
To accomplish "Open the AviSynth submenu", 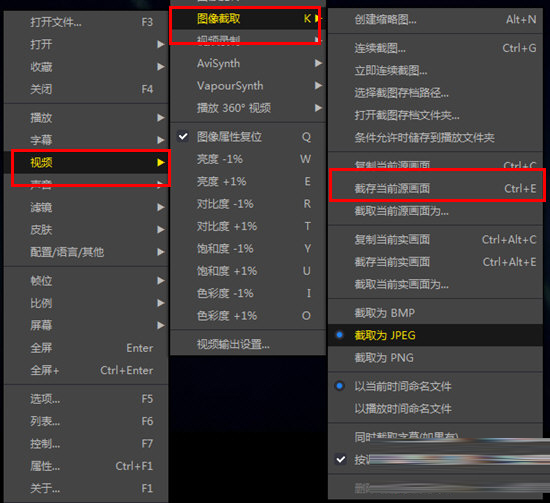I will pyautogui.click(x=248, y=63).
